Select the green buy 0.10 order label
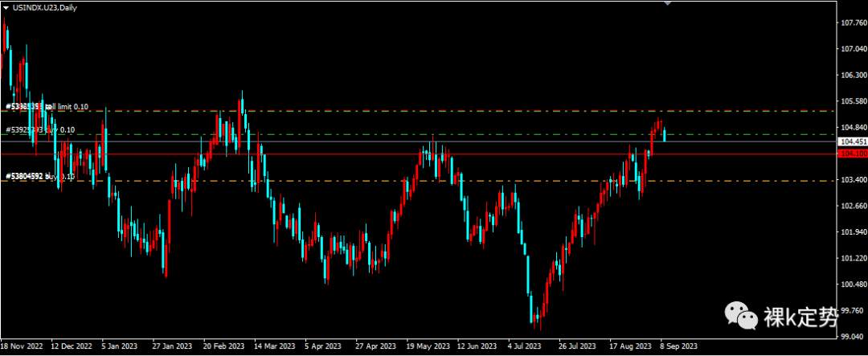The image size is (868, 356). (40, 130)
